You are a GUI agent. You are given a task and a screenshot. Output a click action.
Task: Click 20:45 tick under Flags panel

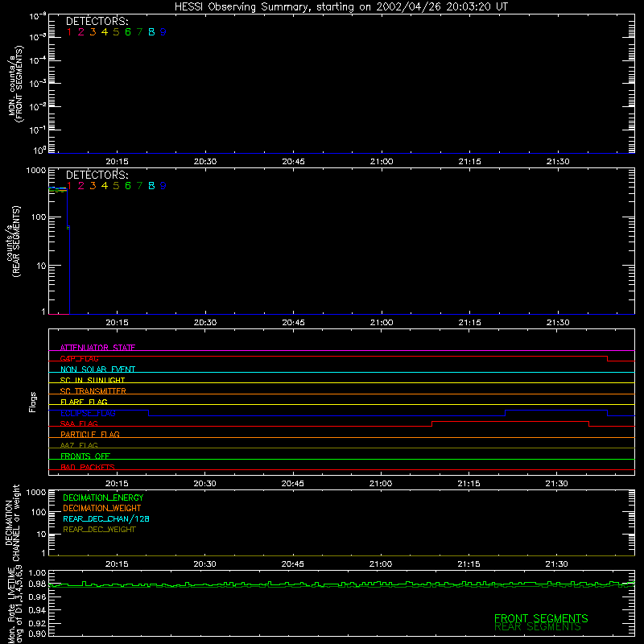(292, 484)
